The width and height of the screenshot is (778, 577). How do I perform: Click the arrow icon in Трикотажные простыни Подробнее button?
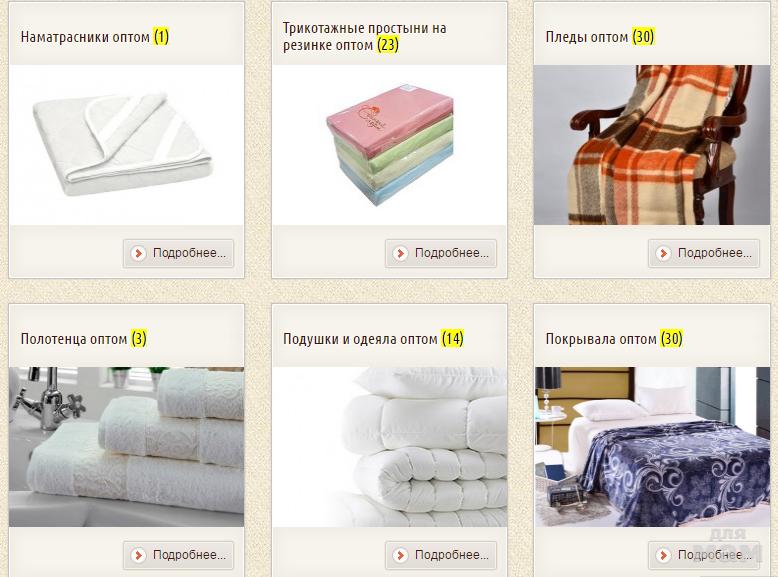(x=400, y=254)
